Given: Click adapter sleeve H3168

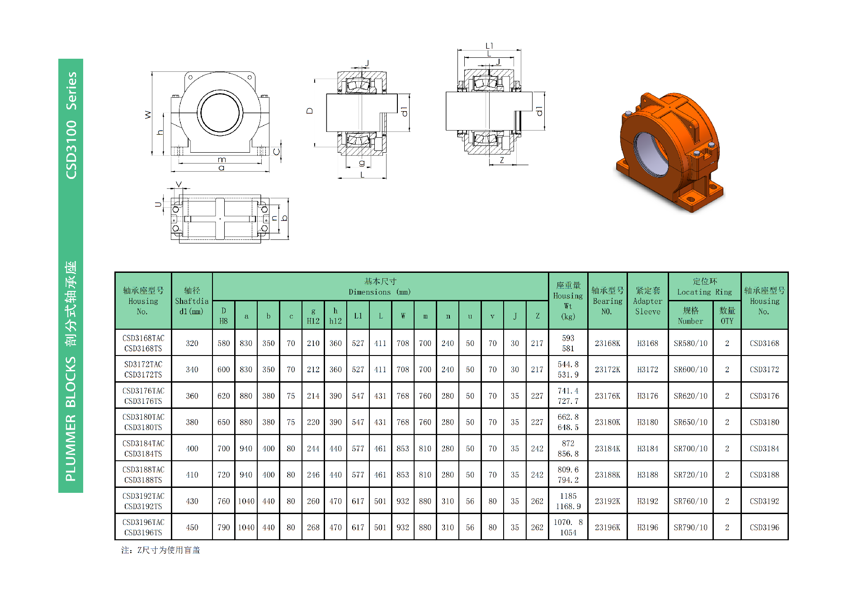Looking at the screenshot, I should (x=648, y=343).
